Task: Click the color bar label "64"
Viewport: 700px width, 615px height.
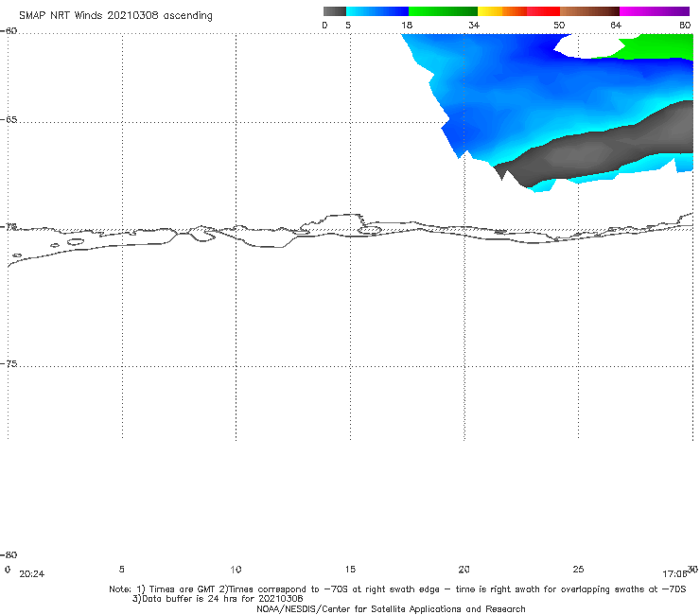Action: tap(616, 26)
